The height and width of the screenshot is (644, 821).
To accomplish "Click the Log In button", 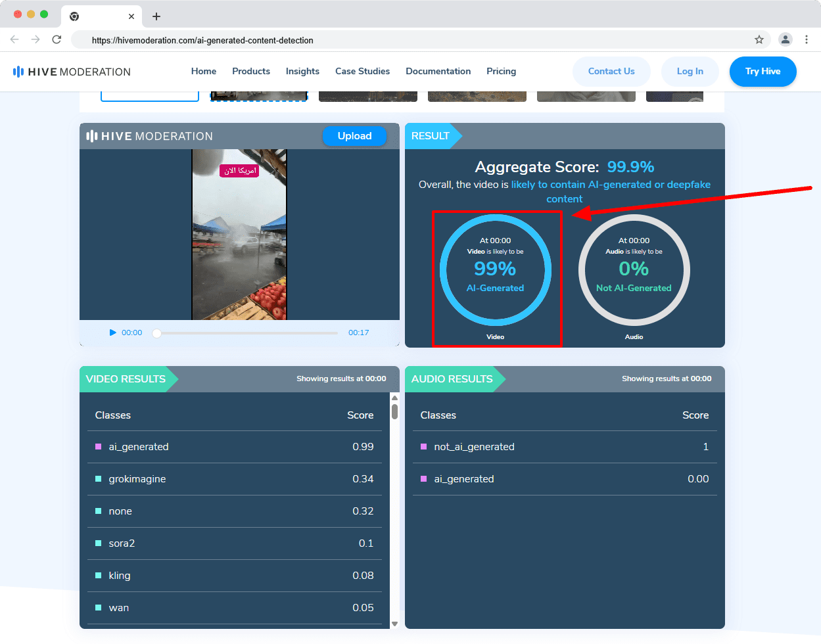I will tap(690, 71).
